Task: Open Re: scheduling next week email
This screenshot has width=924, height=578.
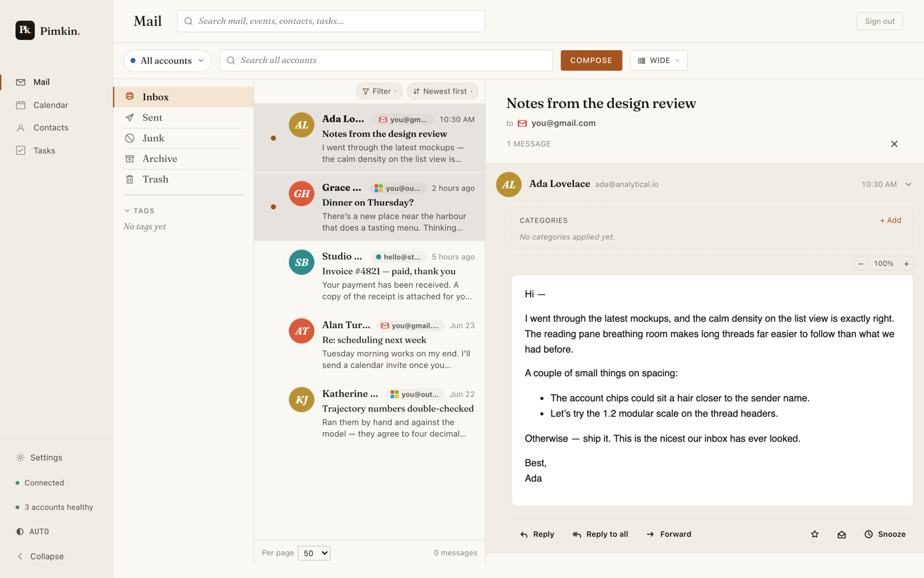Action: [370, 344]
